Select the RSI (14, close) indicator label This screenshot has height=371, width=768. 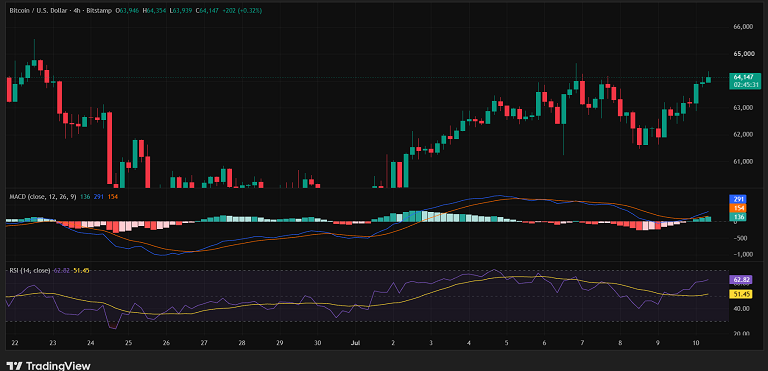(x=30, y=271)
